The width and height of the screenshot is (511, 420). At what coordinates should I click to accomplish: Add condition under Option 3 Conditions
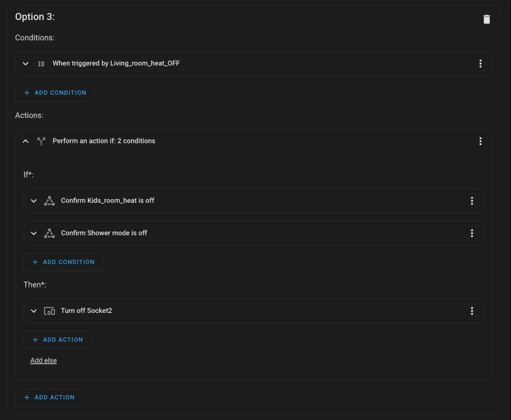coord(55,93)
